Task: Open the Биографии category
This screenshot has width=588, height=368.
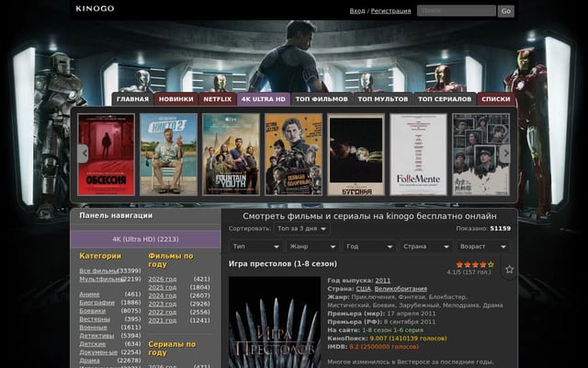Action: pyautogui.click(x=96, y=303)
